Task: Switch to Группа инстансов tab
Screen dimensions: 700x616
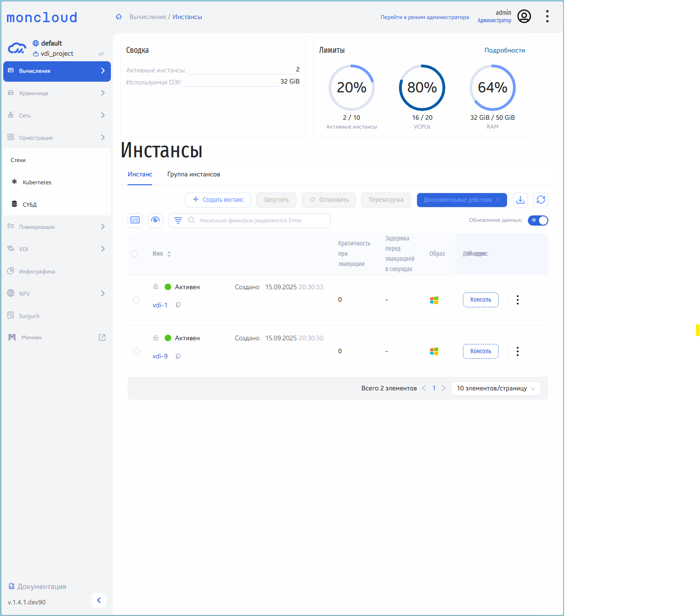Action: coord(193,175)
